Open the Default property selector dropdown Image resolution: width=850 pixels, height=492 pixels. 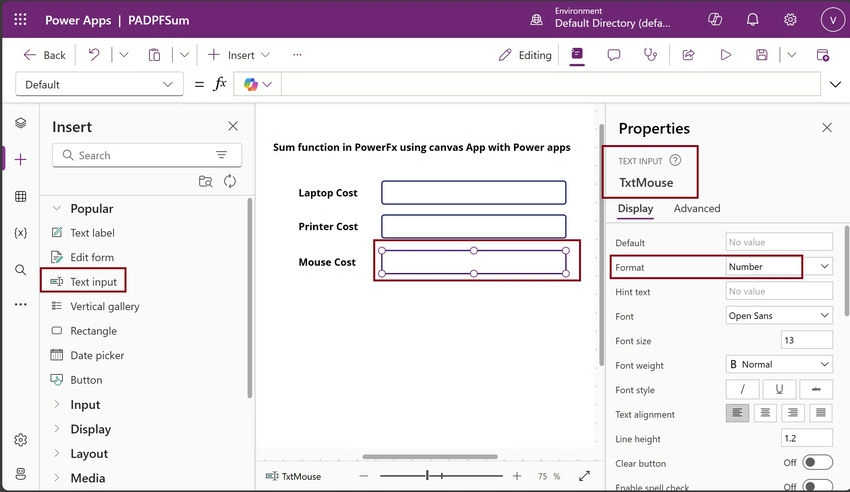click(99, 85)
